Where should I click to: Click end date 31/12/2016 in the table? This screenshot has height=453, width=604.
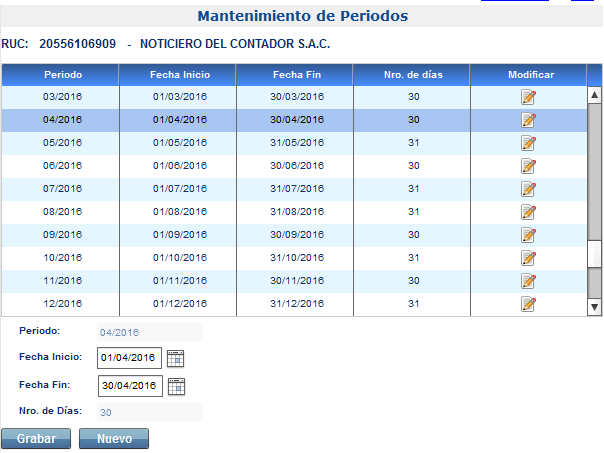pos(297,304)
